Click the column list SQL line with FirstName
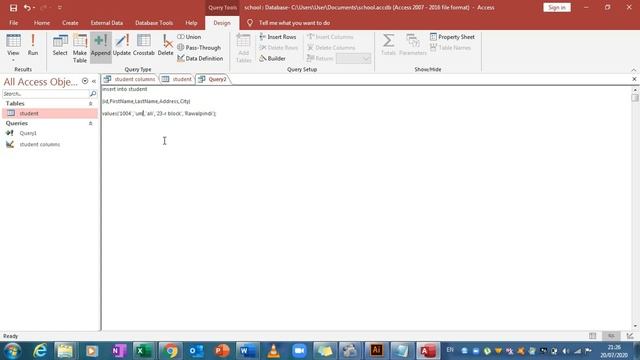The width and height of the screenshot is (640, 360). (x=146, y=101)
